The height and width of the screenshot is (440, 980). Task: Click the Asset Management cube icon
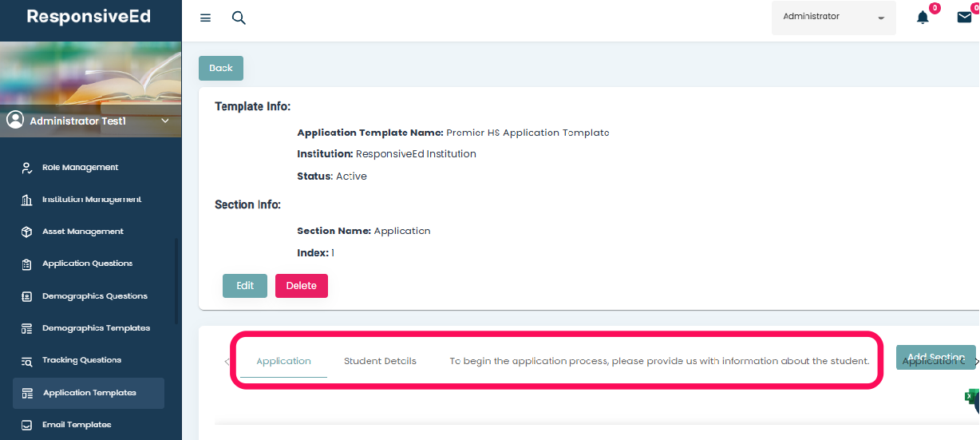click(x=26, y=232)
